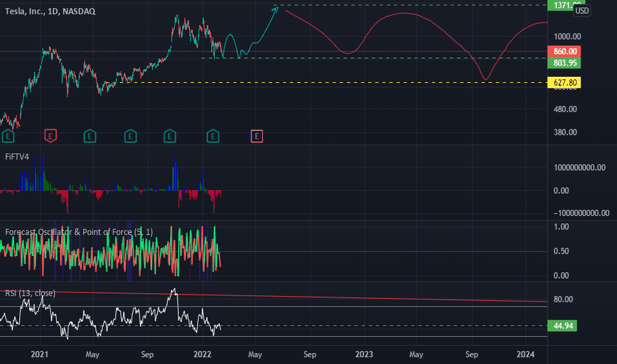
Task: Click the Sep label between 2022 and 2023
Action: pos(310,355)
